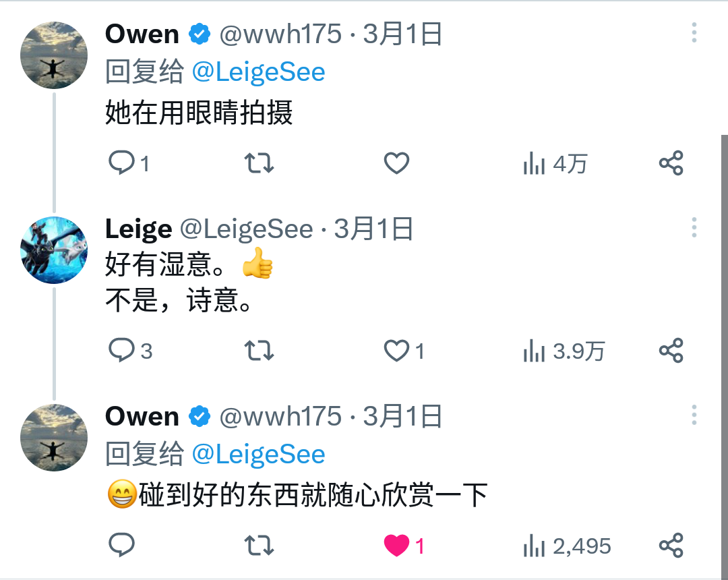This screenshot has height=580, width=728.
Task: Open more options on Leige's tweet
Action: (x=694, y=228)
